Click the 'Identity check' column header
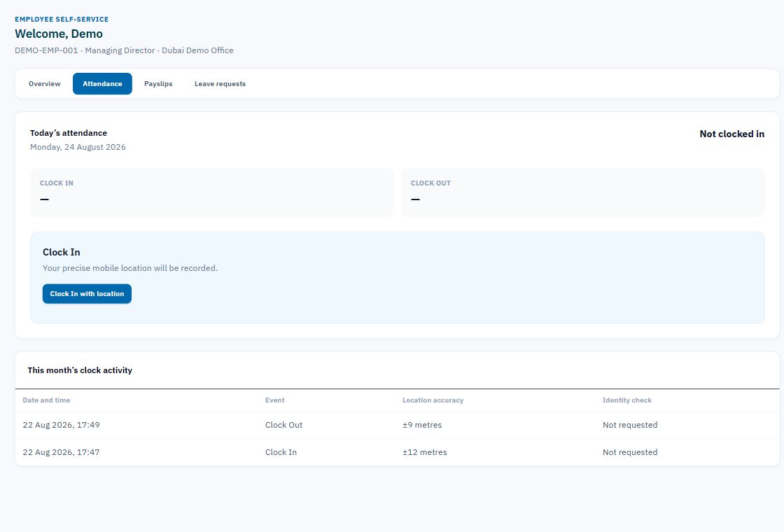The width and height of the screenshot is (784, 532). (627, 400)
